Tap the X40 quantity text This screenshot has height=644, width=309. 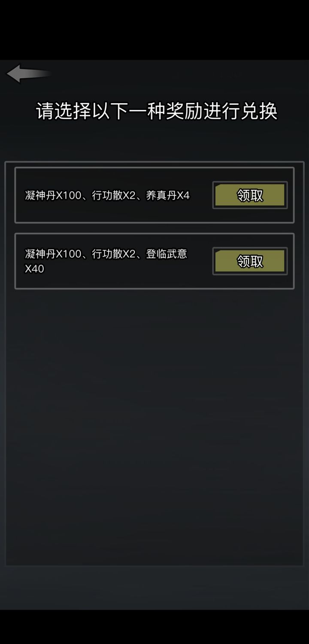click(34, 269)
